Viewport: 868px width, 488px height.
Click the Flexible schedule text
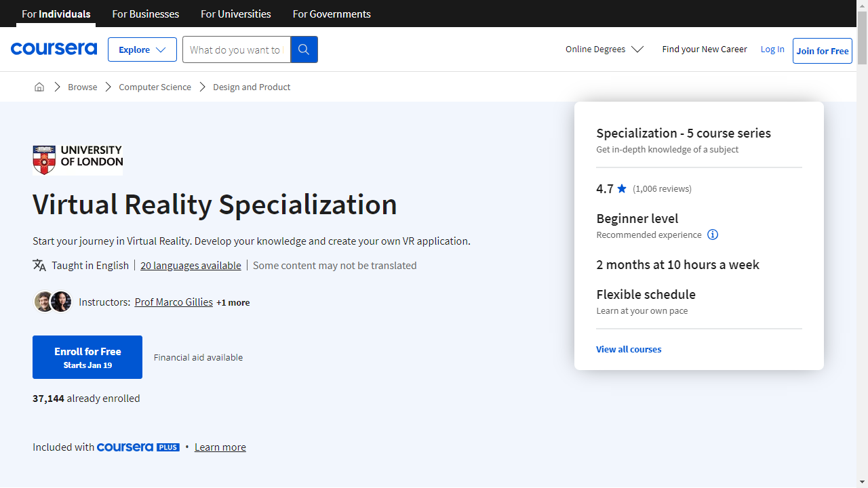tap(646, 294)
